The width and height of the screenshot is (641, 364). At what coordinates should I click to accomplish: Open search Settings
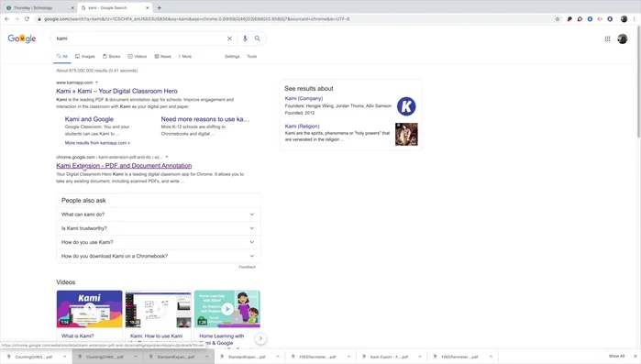(x=232, y=56)
